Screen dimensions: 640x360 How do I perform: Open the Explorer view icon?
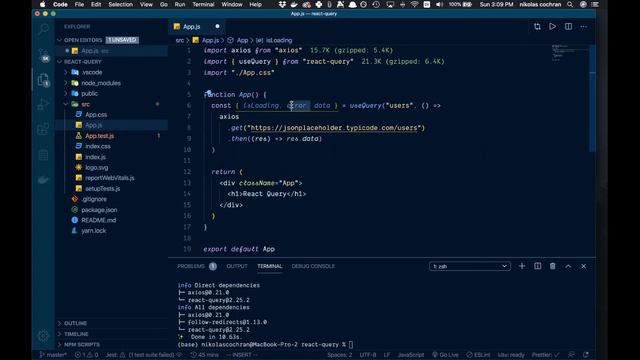(x=43, y=80)
